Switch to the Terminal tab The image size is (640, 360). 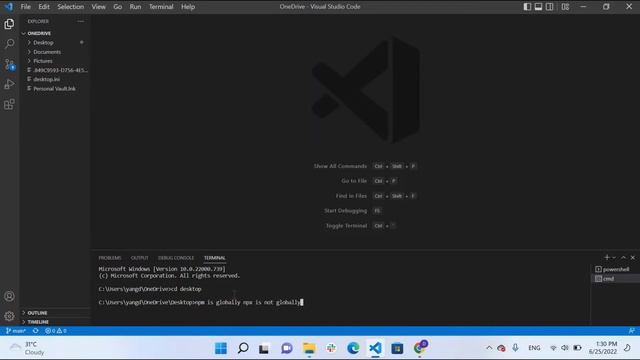click(x=215, y=258)
